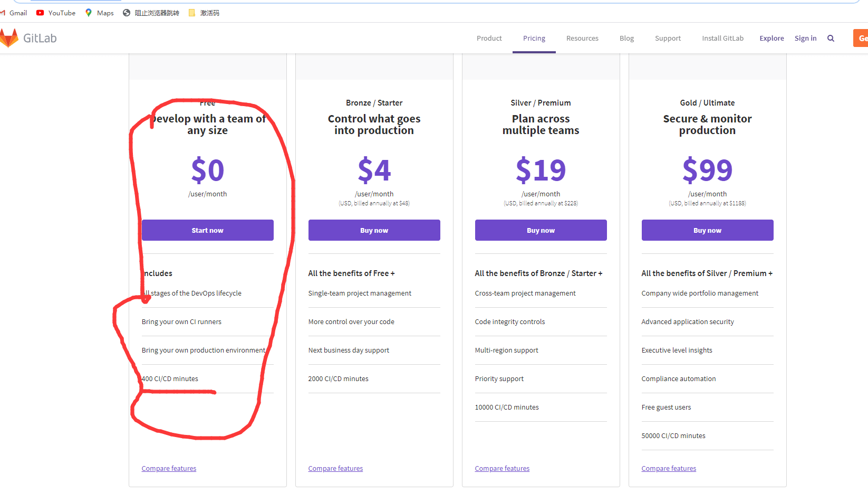Click the Explore link
868x493 pixels.
pos(771,39)
